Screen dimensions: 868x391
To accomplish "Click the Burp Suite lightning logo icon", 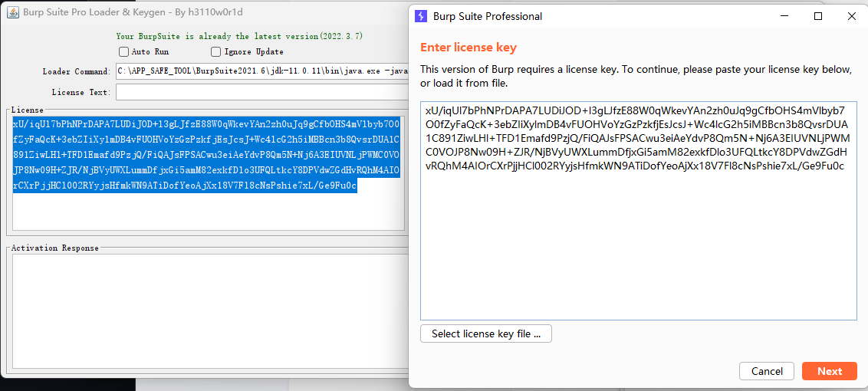I will [x=421, y=17].
